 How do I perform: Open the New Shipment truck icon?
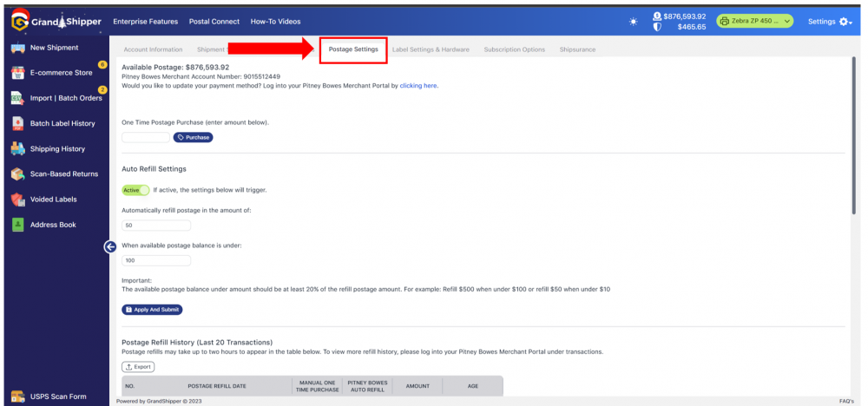coord(17,48)
